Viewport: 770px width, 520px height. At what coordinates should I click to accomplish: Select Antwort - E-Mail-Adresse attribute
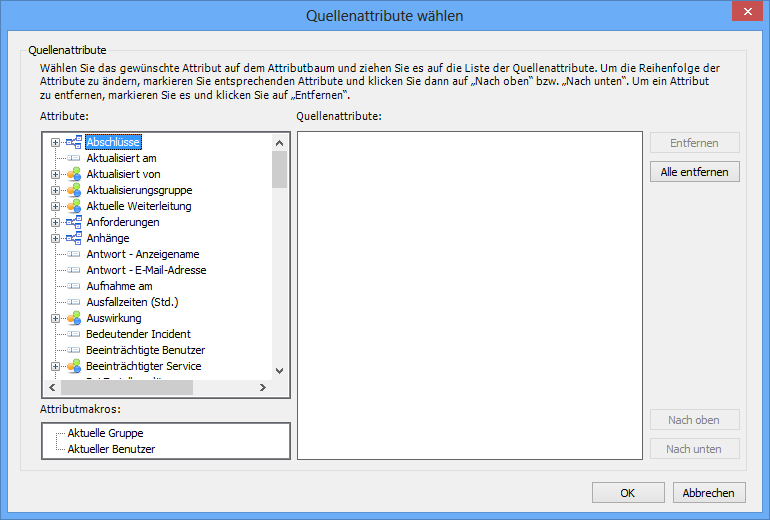click(x=146, y=270)
